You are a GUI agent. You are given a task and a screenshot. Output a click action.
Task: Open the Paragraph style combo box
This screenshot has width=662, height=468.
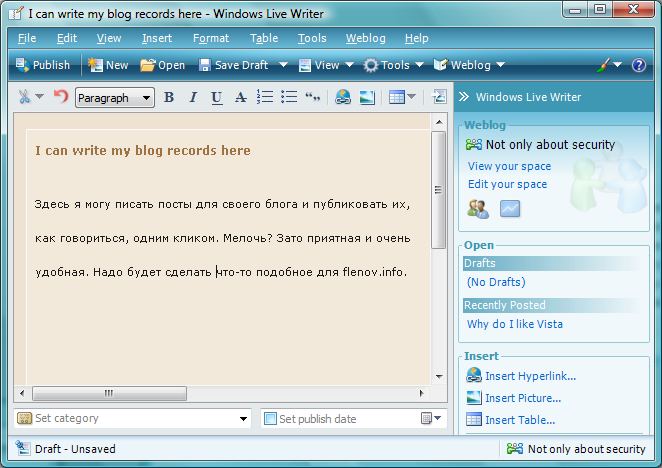pos(114,98)
